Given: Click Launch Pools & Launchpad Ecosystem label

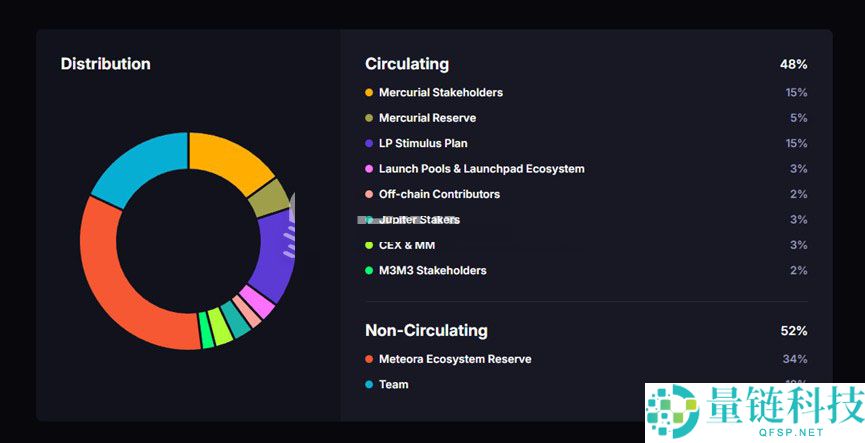Looking at the screenshot, I should (x=481, y=169).
